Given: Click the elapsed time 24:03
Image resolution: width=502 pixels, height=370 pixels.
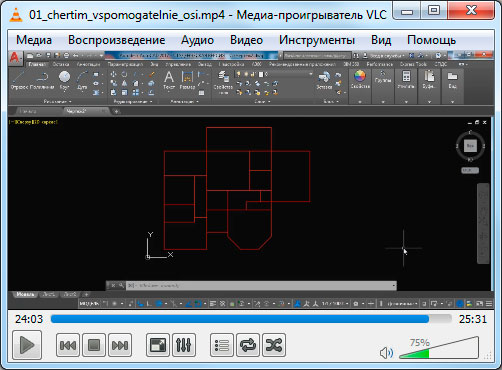Looking at the screenshot, I should 29,319.
